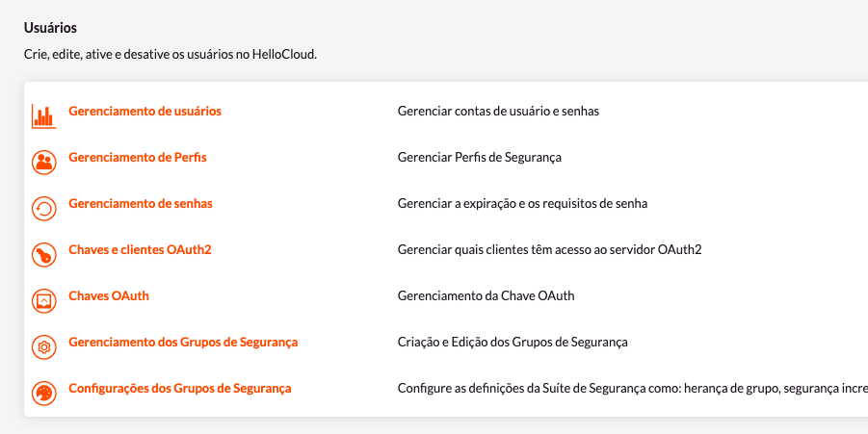Click the people icon beside Gerenciamento de Perfis
The image size is (868, 434).
[43, 163]
